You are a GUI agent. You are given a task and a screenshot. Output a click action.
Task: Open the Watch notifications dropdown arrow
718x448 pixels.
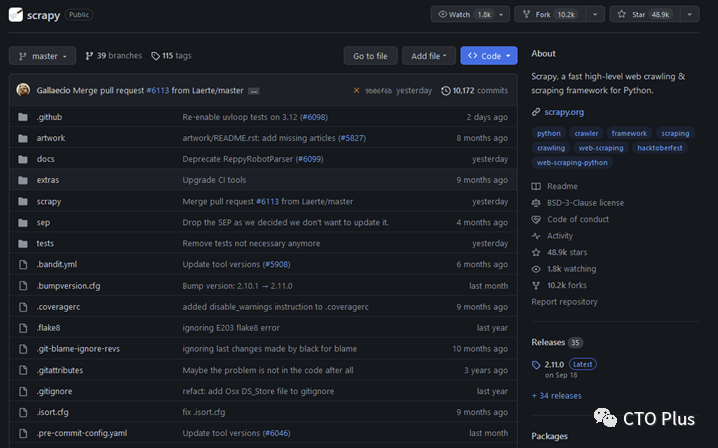click(501, 15)
